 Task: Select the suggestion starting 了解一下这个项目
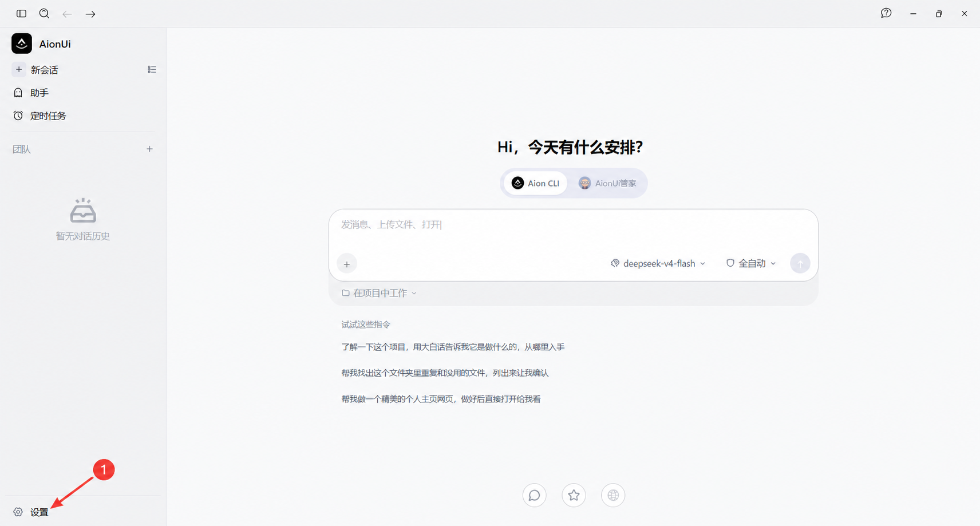tap(453, 347)
